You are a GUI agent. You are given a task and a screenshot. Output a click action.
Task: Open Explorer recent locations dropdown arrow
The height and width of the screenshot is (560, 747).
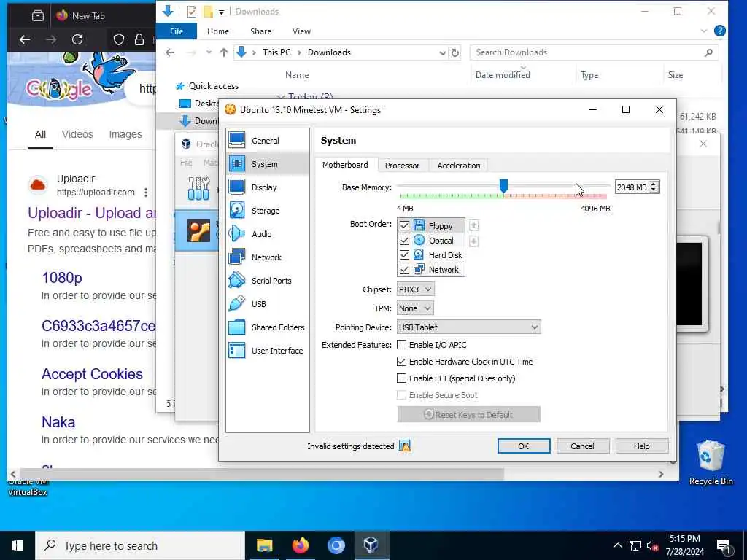[x=209, y=52]
